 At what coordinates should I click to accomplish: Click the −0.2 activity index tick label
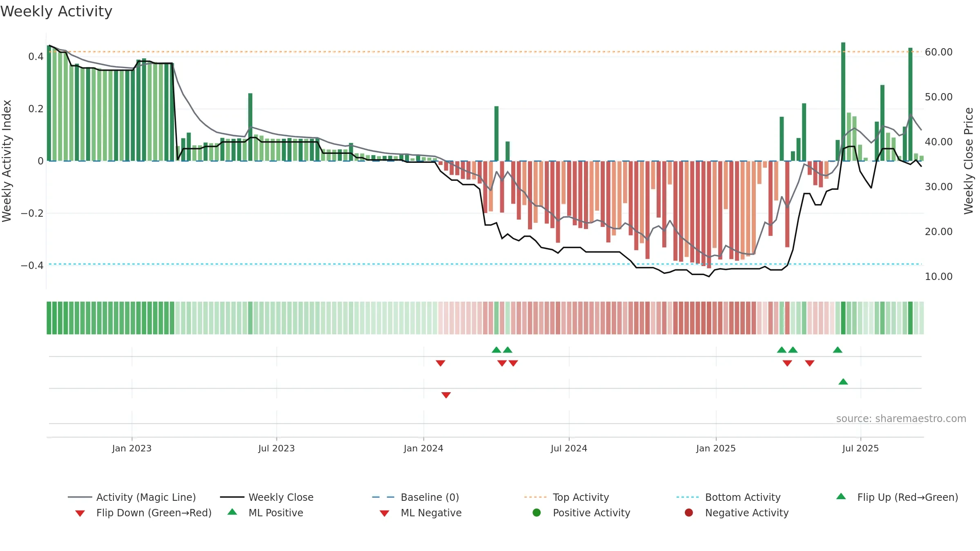pyautogui.click(x=32, y=213)
